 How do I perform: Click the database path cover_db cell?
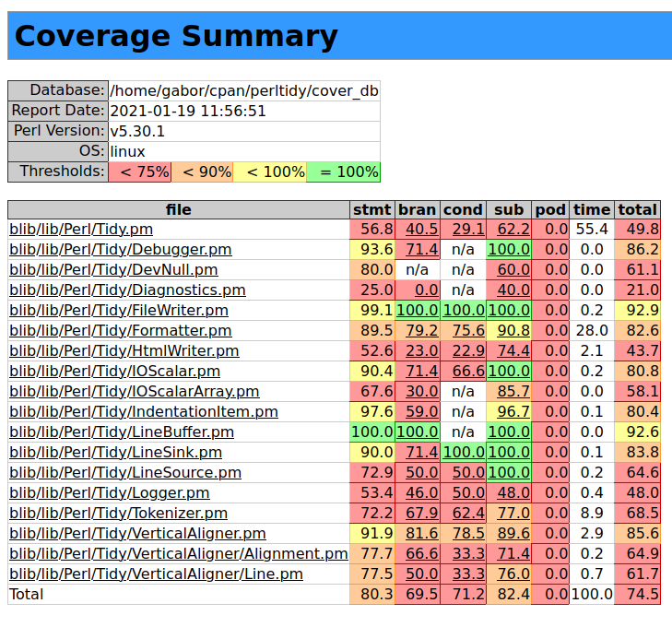click(243, 90)
